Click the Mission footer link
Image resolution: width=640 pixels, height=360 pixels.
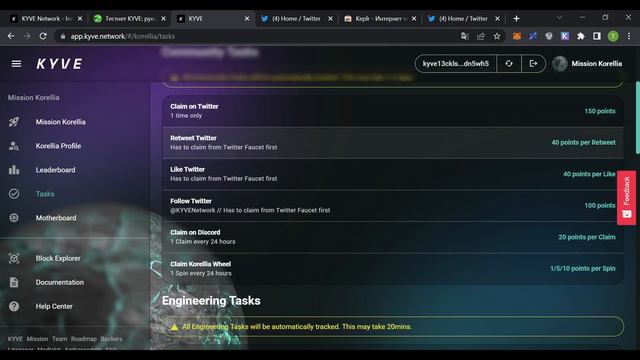pos(37,339)
